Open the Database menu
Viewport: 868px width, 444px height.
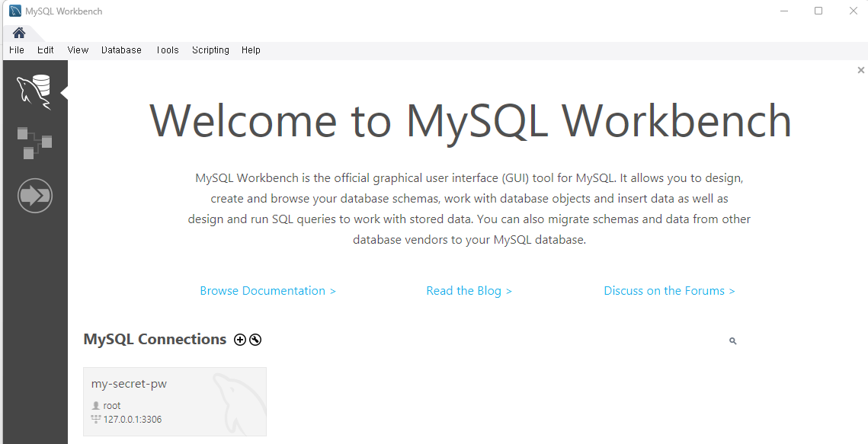(121, 50)
